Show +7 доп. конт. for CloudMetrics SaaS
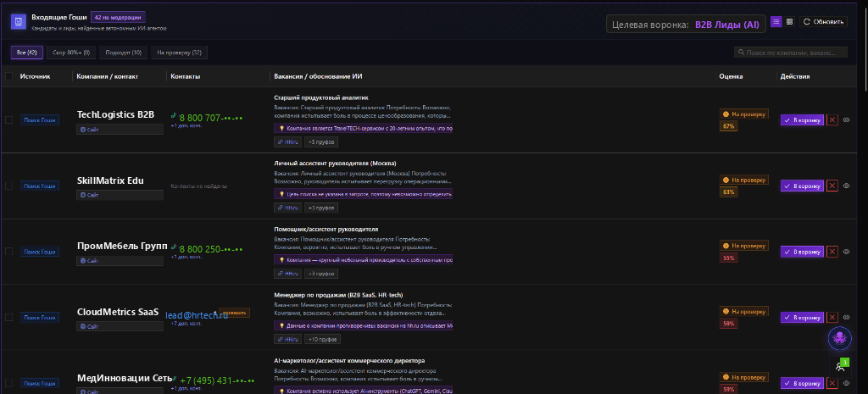Image resolution: width=868 pixels, height=394 pixels. pos(186,323)
